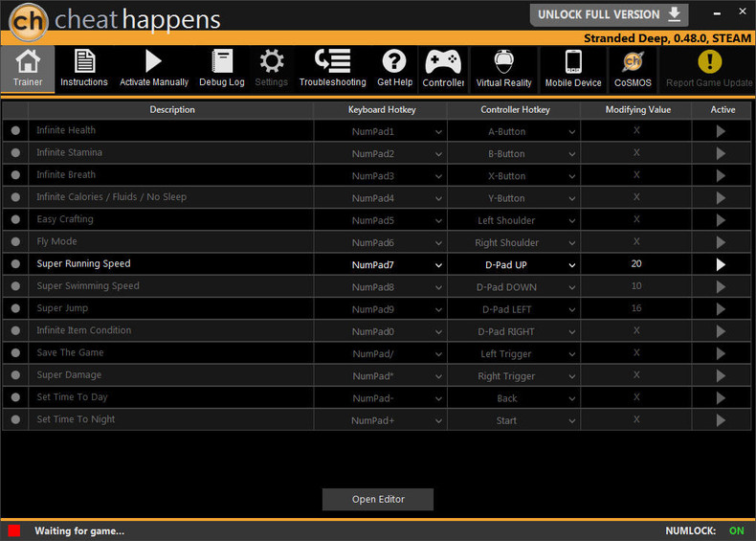Activate Infinite Calories cheat arrow
This screenshot has height=541, width=756.
click(x=721, y=198)
